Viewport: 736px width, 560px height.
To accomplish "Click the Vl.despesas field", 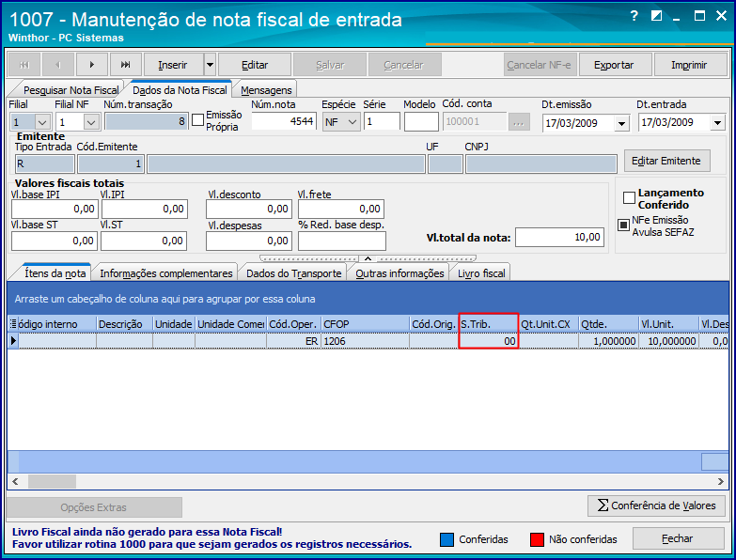I will coord(249,241).
